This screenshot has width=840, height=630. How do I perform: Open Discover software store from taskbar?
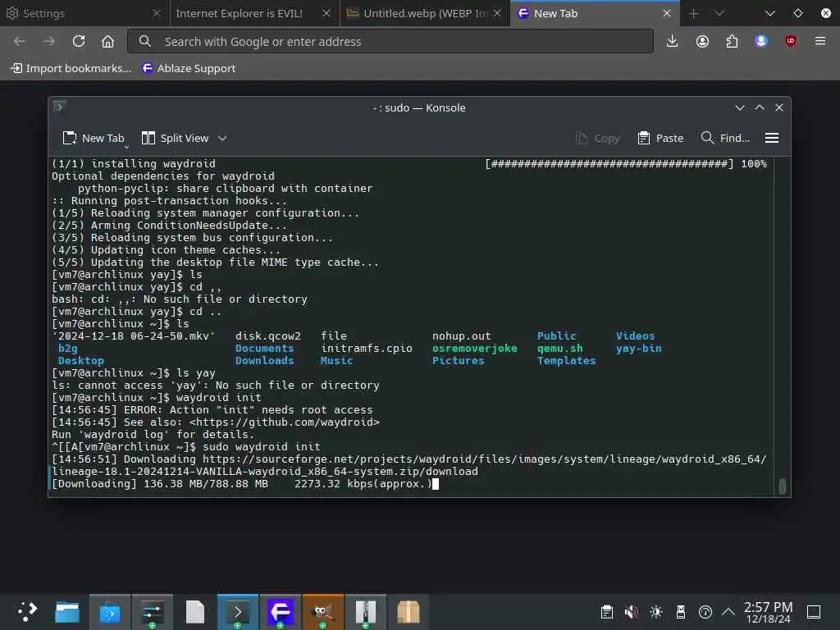tap(110, 611)
